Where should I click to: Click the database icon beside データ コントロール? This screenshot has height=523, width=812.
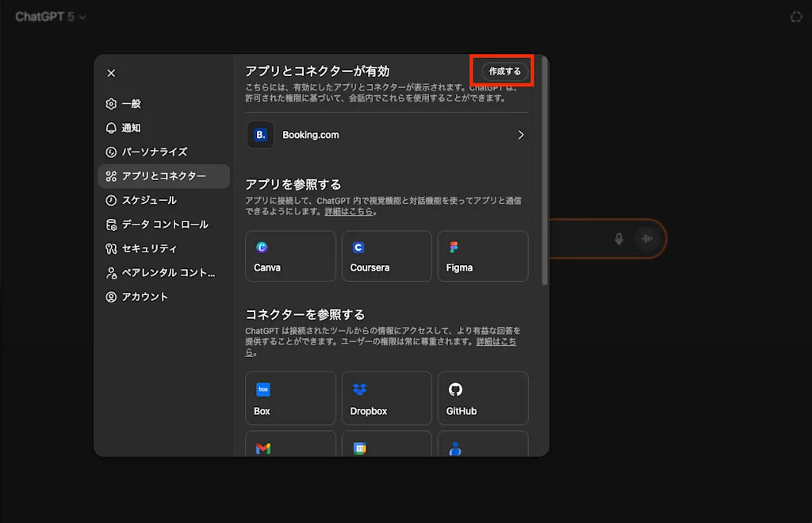[x=111, y=225]
